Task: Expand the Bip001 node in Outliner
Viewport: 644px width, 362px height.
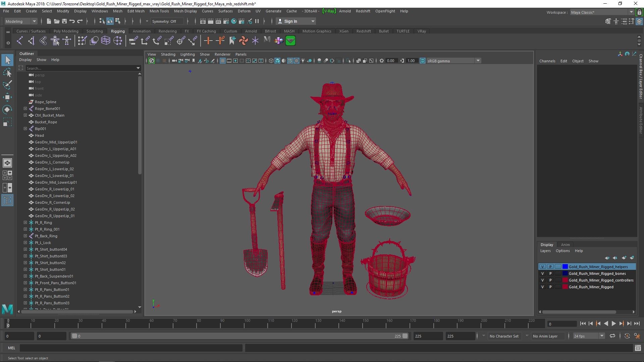Action: (25, 129)
